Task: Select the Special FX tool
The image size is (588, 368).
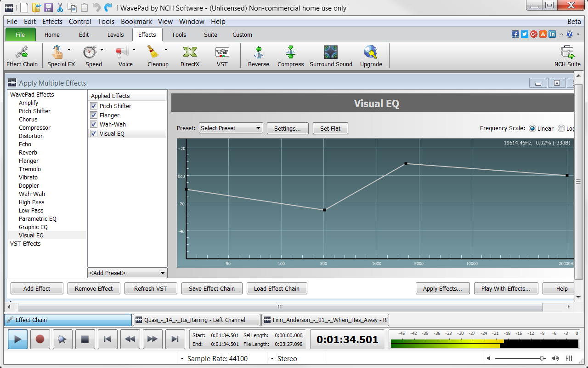Action: tap(58, 55)
